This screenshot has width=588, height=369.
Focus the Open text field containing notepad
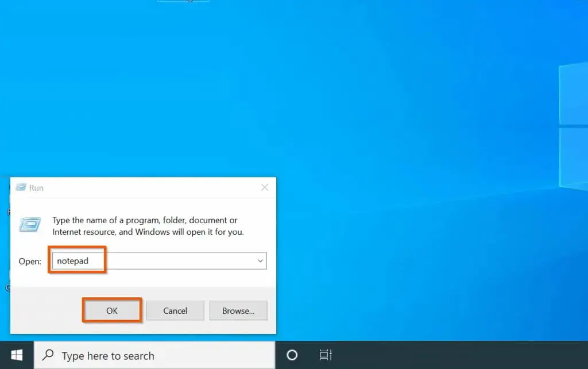click(160, 261)
